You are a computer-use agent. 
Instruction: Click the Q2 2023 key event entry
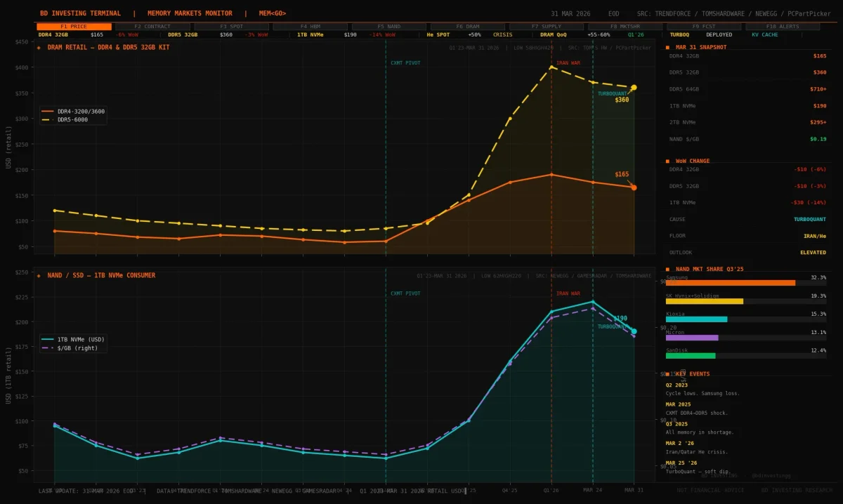coord(702,389)
